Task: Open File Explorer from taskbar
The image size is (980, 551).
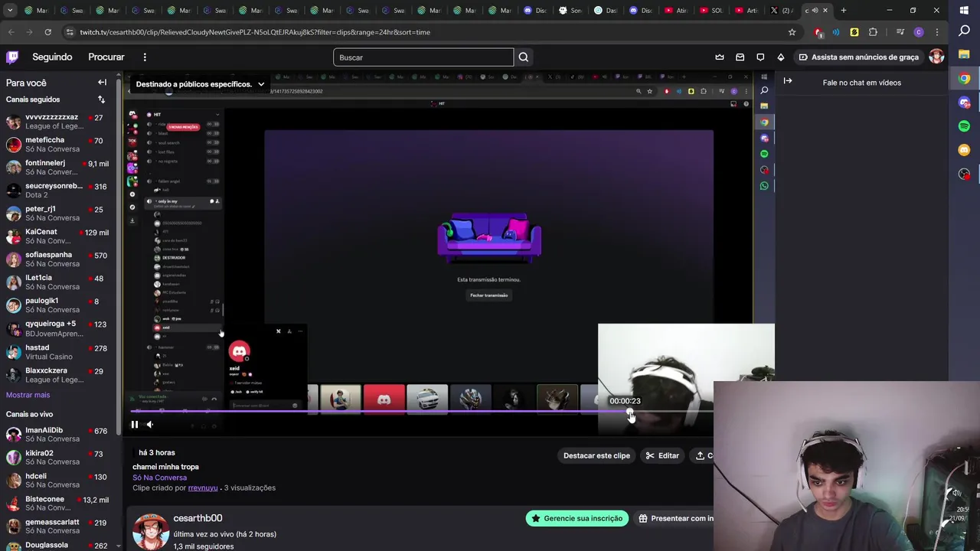Action: (964, 54)
